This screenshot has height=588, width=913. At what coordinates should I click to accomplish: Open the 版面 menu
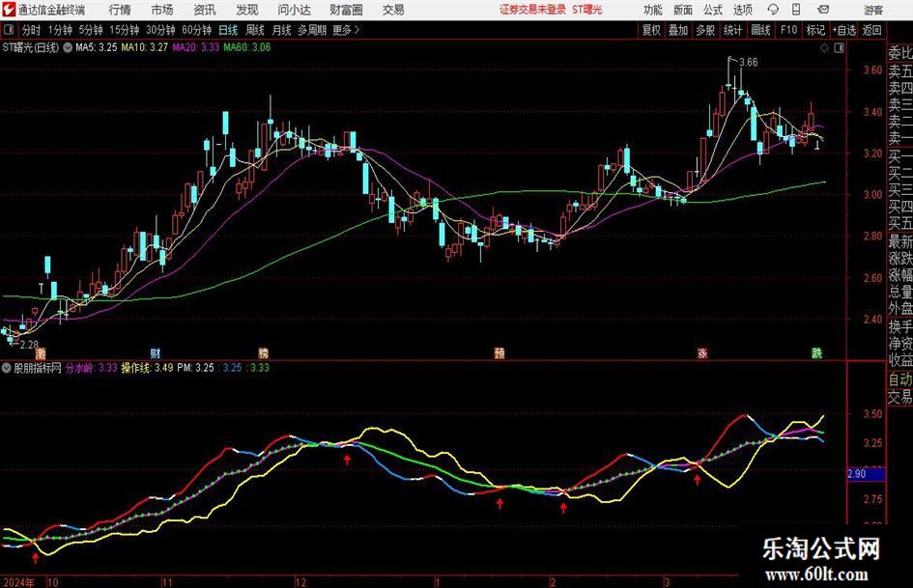click(x=682, y=10)
